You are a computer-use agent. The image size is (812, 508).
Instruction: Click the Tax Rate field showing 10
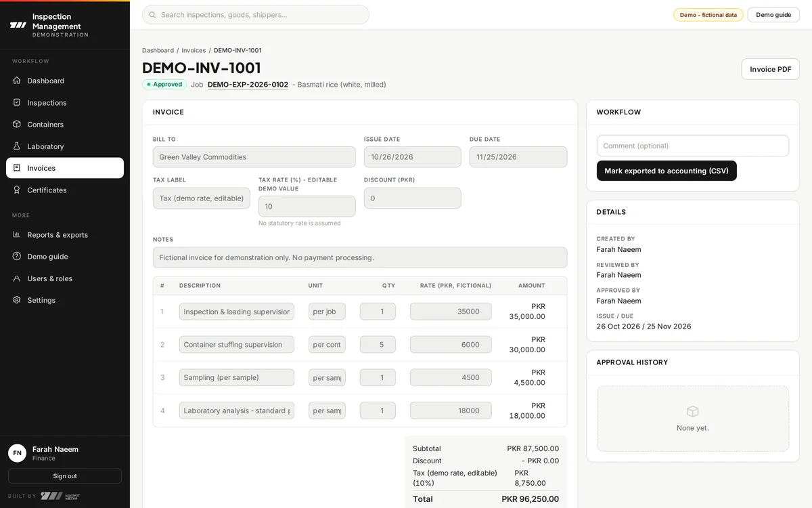307,207
